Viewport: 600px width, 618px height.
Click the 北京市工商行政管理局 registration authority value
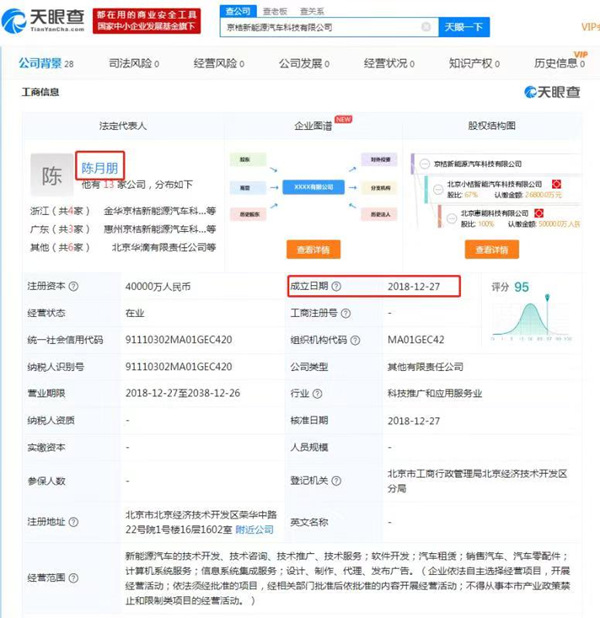tap(477, 481)
